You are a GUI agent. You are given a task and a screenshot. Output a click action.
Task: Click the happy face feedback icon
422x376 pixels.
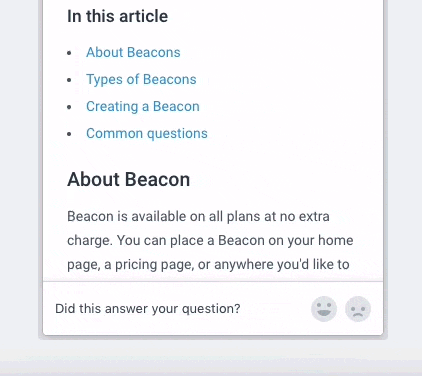click(324, 309)
